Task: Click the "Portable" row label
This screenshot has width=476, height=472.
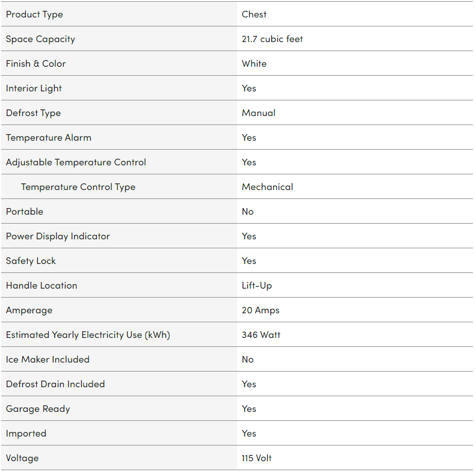Action: pyautogui.click(x=25, y=212)
